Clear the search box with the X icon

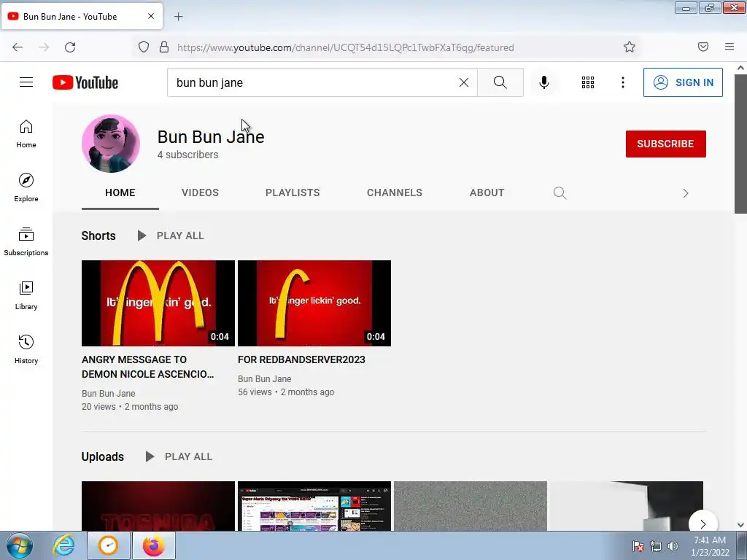(x=463, y=82)
